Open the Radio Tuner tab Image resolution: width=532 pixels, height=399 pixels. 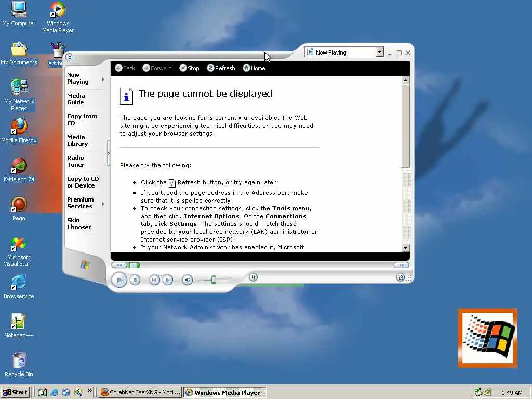coord(76,161)
